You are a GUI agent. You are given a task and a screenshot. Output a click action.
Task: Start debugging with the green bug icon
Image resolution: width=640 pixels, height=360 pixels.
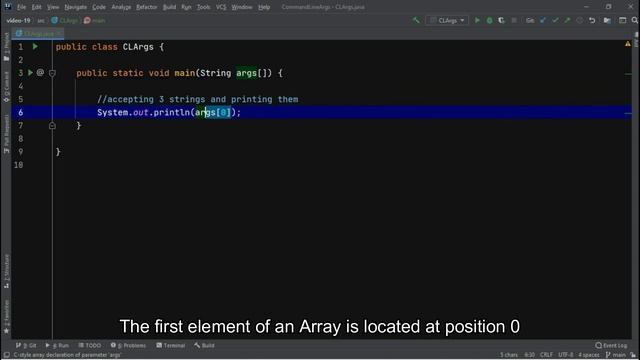tap(489, 20)
